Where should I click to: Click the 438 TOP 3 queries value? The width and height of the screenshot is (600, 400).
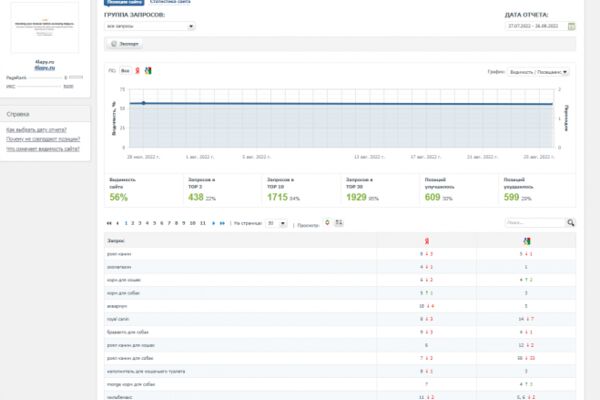click(x=196, y=198)
